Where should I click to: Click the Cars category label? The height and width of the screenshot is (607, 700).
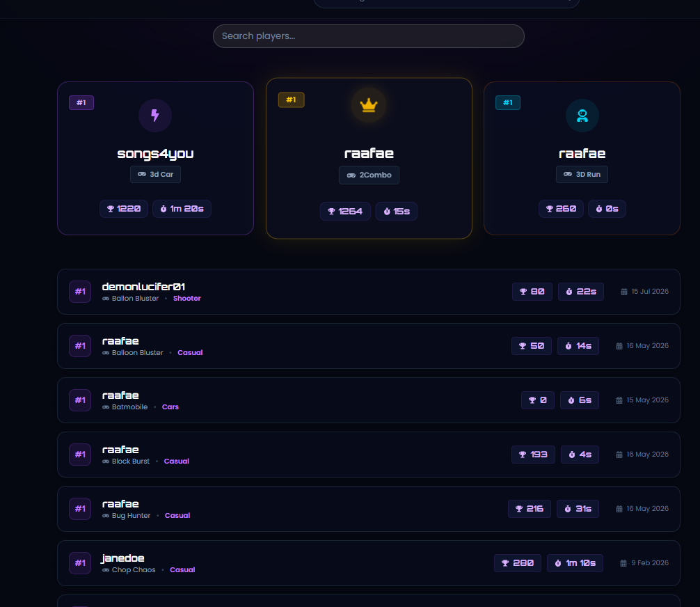[170, 407]
